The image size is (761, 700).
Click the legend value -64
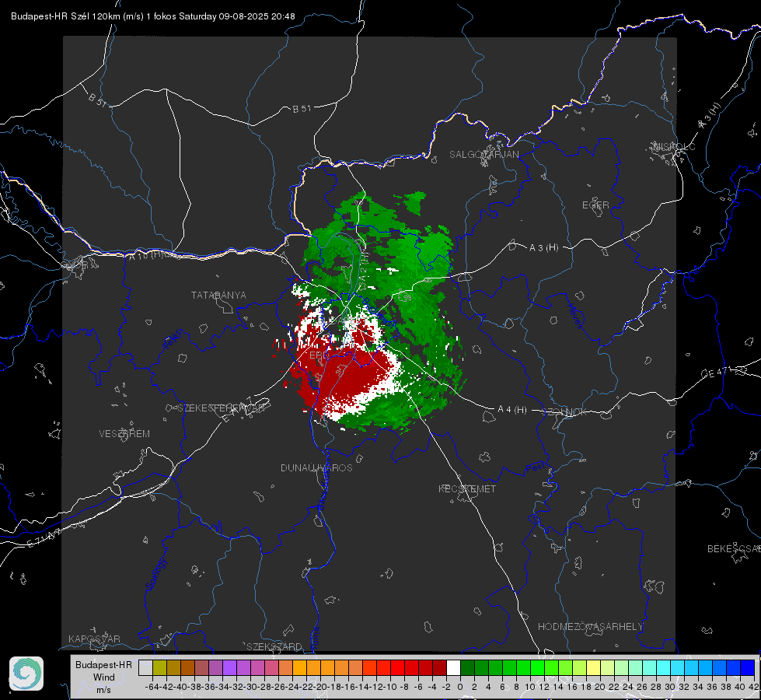point(152,687)
